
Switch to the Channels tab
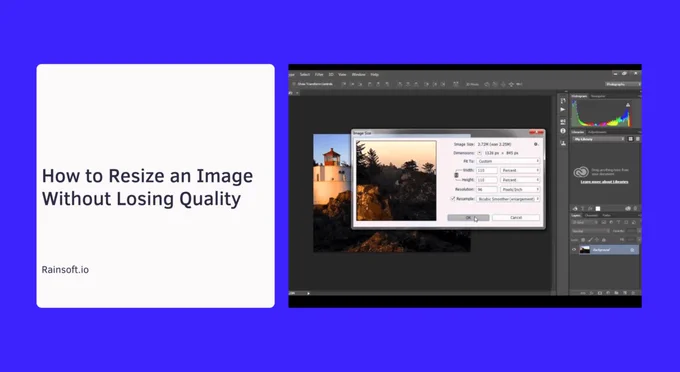pyautogui.click(x=592, y=215)
